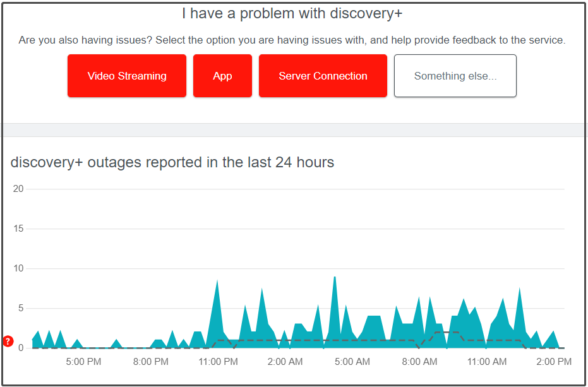Click the y-axis value 5
Image resolution: width=588 pixels, height=387 pixels.
[21, 308]
